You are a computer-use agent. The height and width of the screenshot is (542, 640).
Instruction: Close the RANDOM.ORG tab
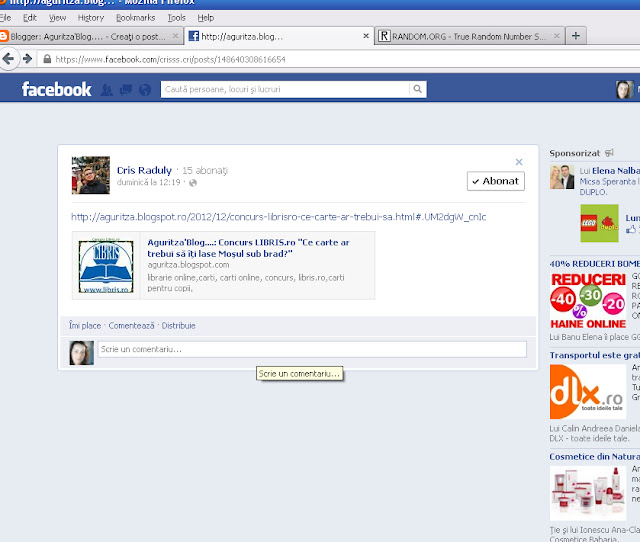(556, 36)
